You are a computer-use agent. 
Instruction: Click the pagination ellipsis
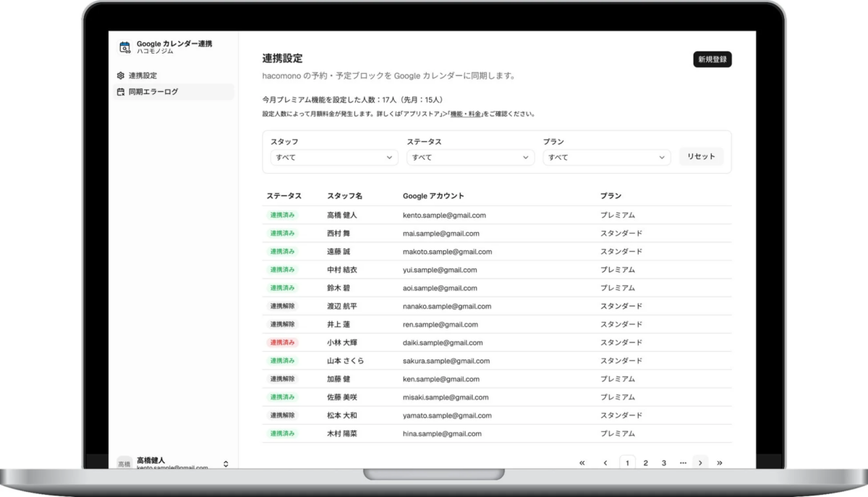[683, 463]
